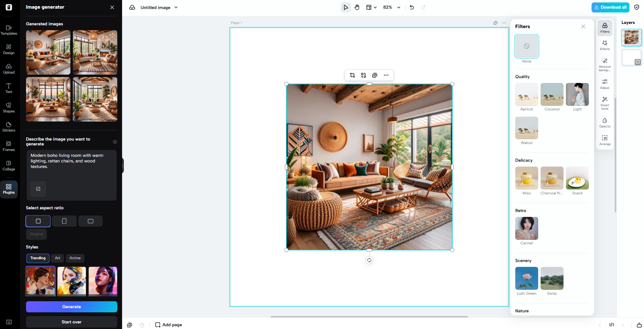
Task: Click the lock icon in bottom-right corner
Action: [639, 325]
